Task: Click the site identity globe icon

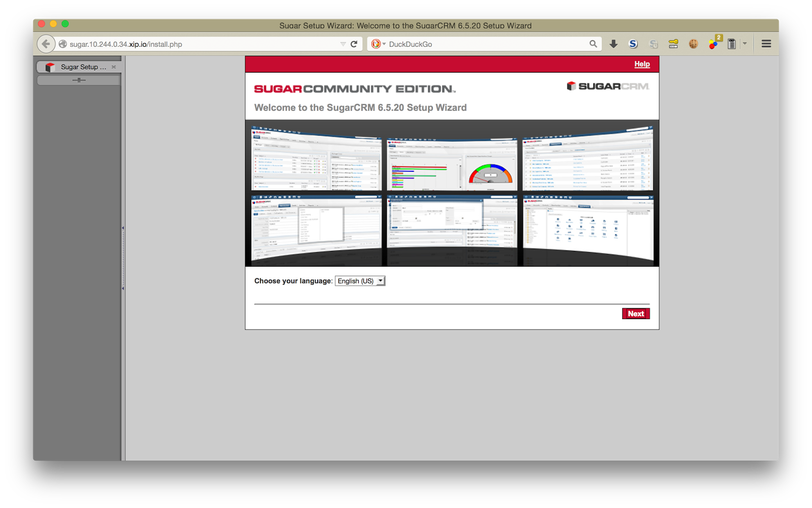Action: click(63, 44)
